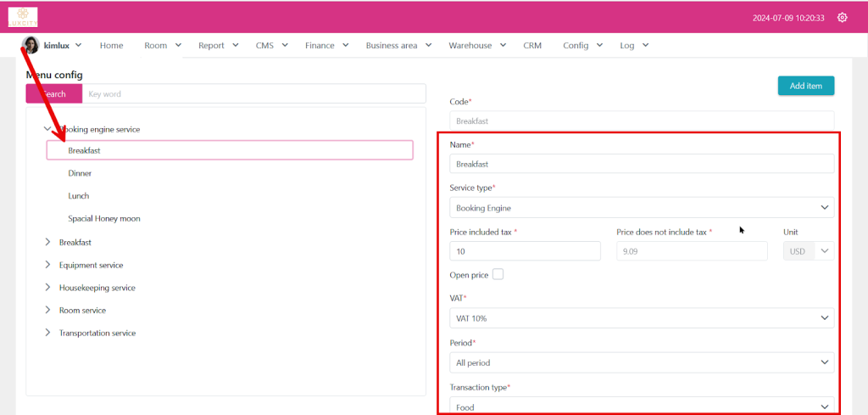Click the kimlux user avatar
868x415 pixels.
(31, 45)
